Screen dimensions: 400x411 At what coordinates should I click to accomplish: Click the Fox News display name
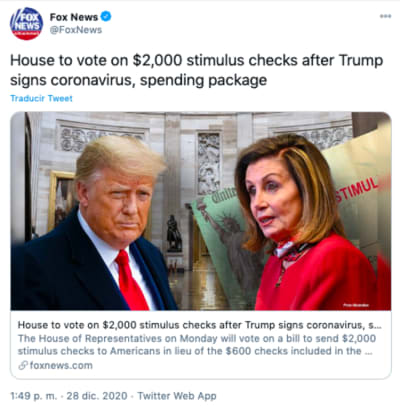click(74, 17)
